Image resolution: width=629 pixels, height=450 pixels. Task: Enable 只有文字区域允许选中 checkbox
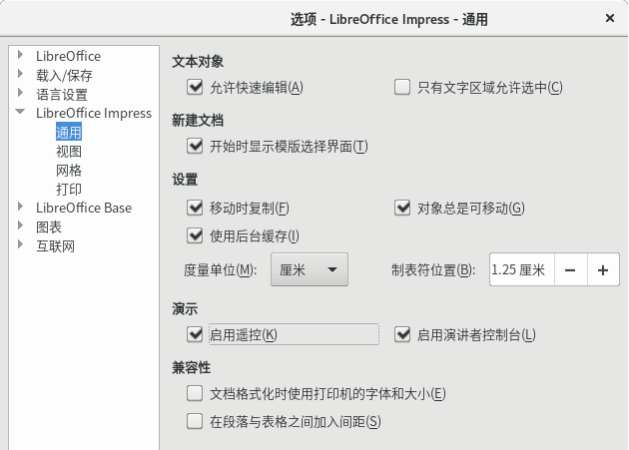pyautogui.click(x=403, y=87)
